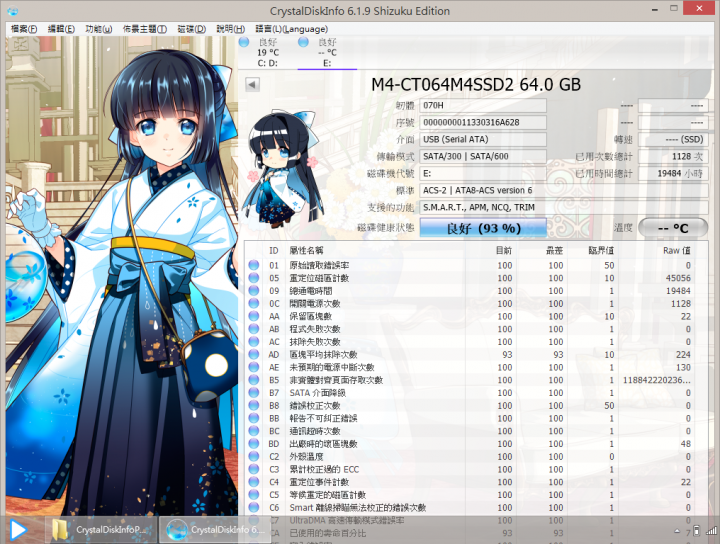
Task: Click the CrystalDiskInfo title bar app icon
Action: pyautogui.click(x=13, y=11)
